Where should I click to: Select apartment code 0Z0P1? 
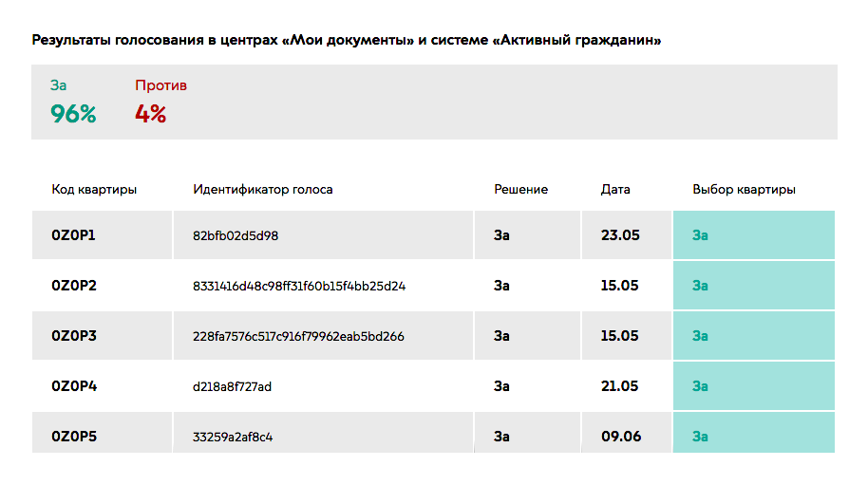click(74, 235)
